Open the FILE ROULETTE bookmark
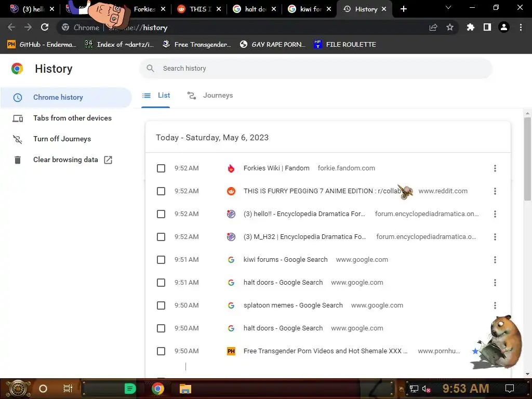This screenshot has width=532, height=399. pos(345,45)
